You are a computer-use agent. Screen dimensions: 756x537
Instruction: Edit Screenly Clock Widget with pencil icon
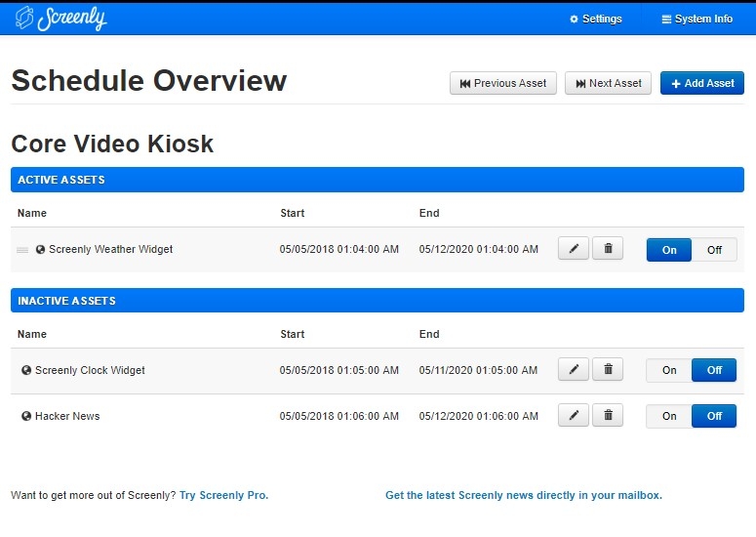[x=574, y=369]
